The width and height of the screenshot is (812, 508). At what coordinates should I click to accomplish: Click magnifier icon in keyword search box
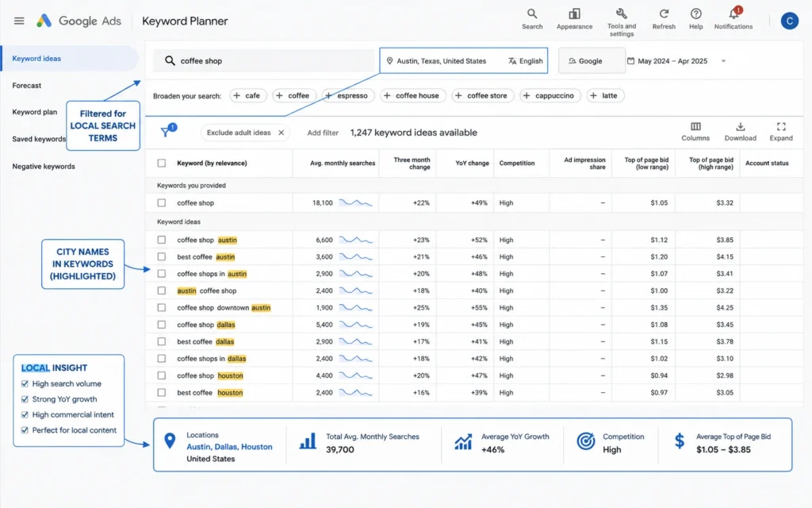(170, 60)
